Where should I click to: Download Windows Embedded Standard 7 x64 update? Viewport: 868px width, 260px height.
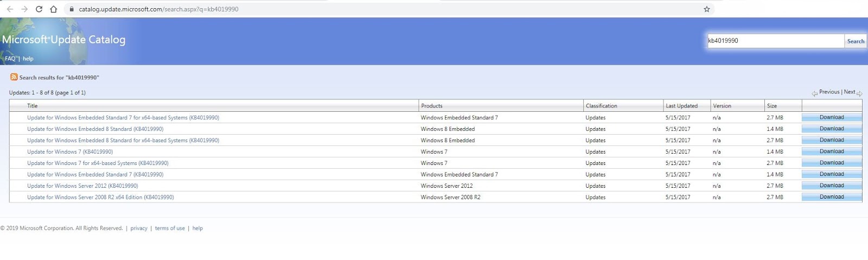(832, 117)
